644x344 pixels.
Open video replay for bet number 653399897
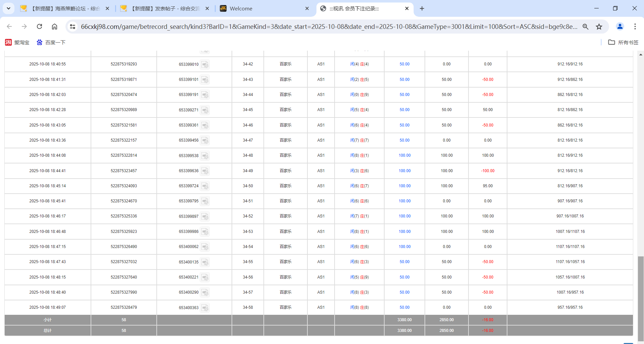pyautogui.click(x=205, y=216)
